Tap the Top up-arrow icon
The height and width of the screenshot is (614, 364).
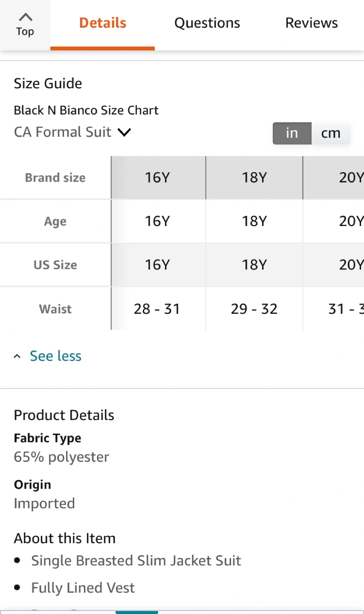(x=25, y=17)
